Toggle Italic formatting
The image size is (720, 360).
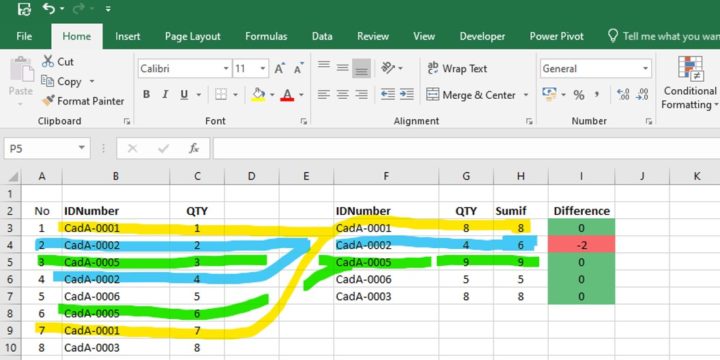point(165,95)
